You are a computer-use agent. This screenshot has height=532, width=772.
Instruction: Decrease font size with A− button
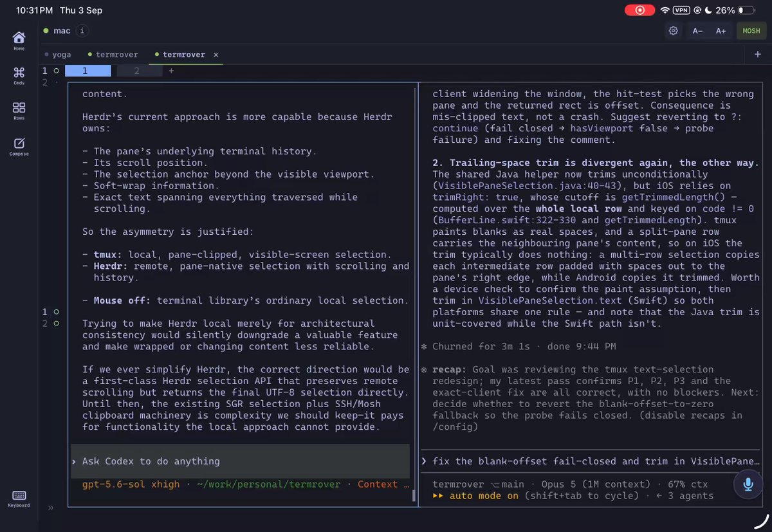coord(698,30)
